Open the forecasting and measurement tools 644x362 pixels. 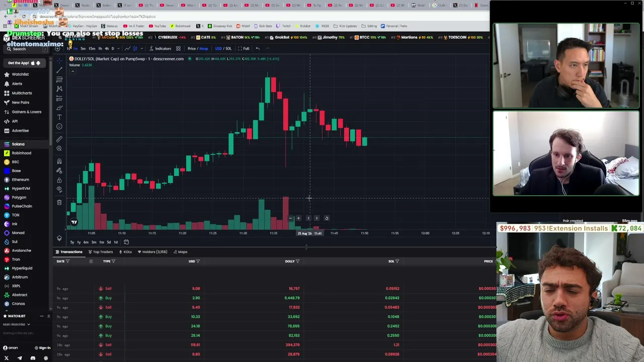59,98
